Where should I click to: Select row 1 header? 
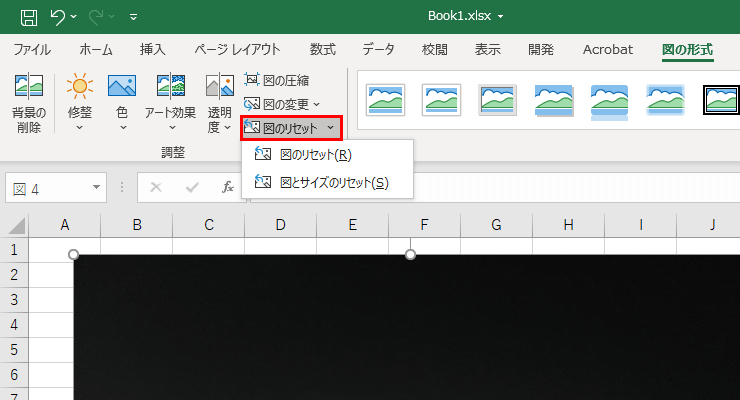[14, 250]
